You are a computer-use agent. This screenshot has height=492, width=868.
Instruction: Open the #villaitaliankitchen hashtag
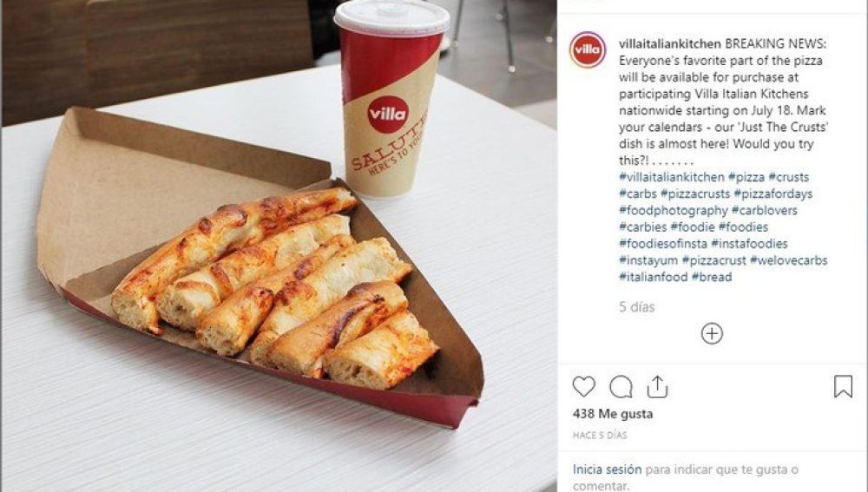pyautogui.click(x=672, y=177)
